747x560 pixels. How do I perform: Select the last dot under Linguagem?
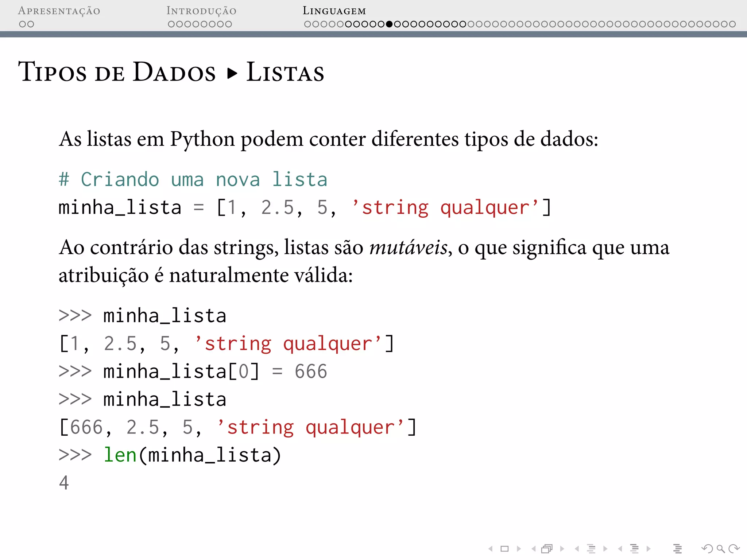(732, 24)
